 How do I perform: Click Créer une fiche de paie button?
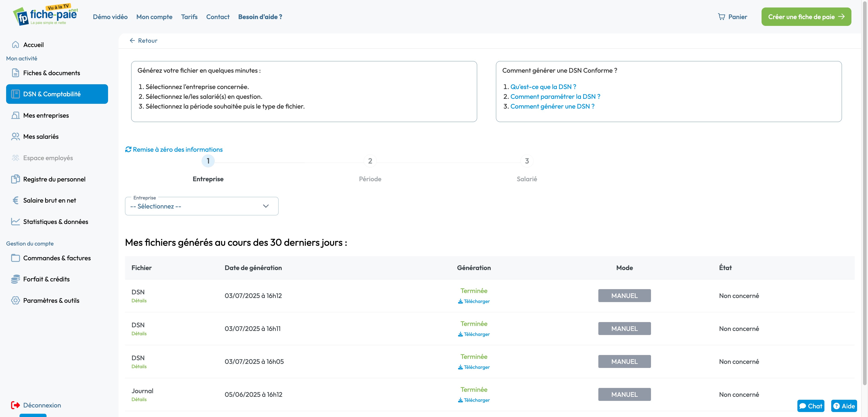pyautogui.click(x=806, y=17)
